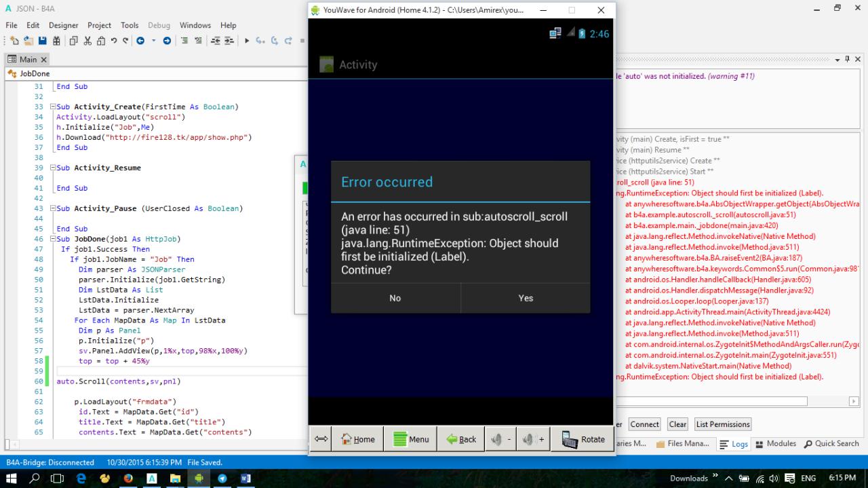
Task: Click the Rotate device button
Action: tap(582, 439)
